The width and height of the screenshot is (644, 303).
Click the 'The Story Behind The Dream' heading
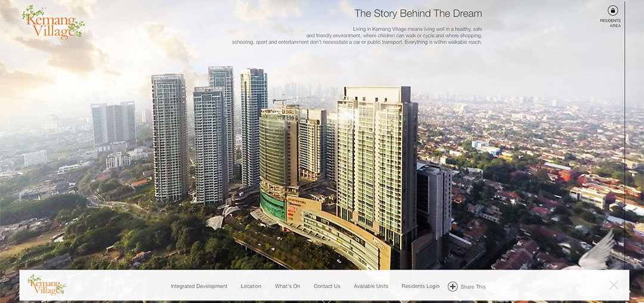(418, 14)
